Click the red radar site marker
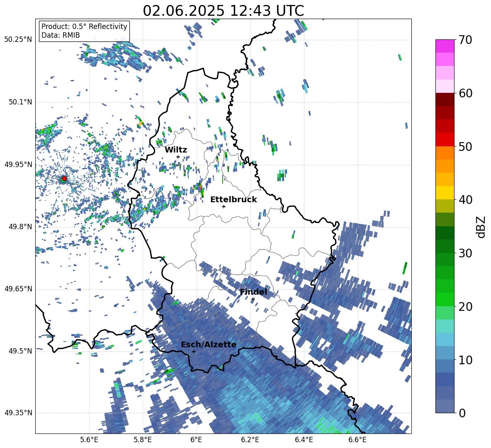The width and height of the screenshot is (491, 448). point(64,178)
